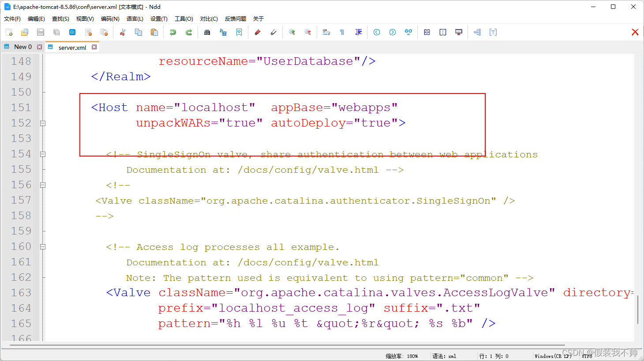Toggle show all characters pilcrow icon
644x361 pixels.
coord(342,32)
